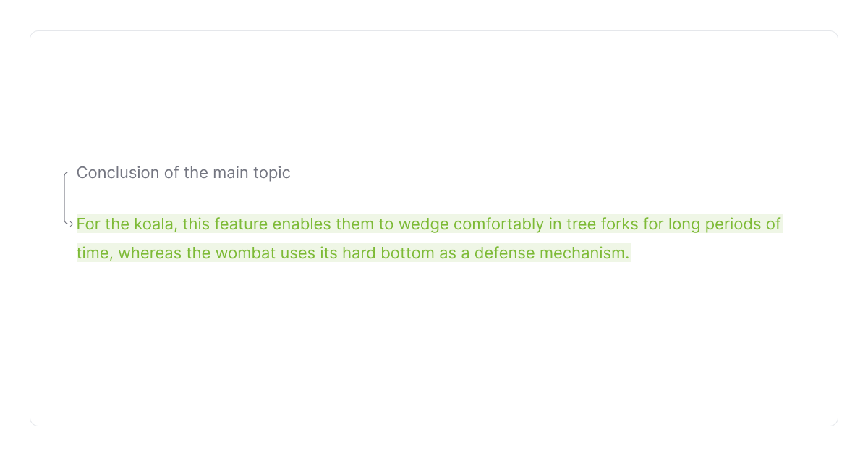Click the word "wedge" in the first line
868x456 pixels.
click(422, 224)
